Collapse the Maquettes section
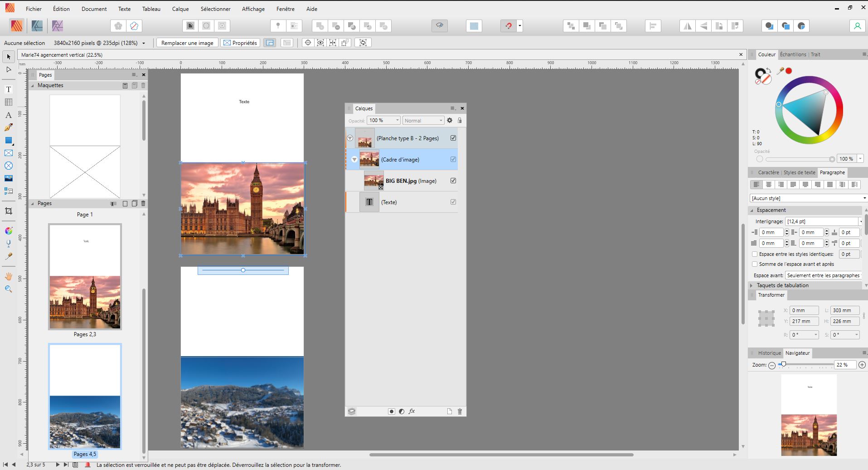The width and height of the screenshot is (868, 470). 32,85
